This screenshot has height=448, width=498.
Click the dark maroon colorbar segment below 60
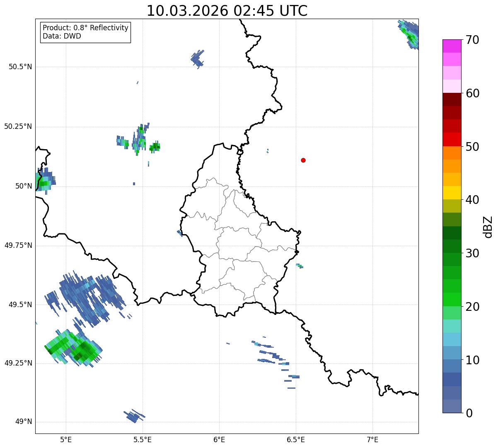[452, 99]
